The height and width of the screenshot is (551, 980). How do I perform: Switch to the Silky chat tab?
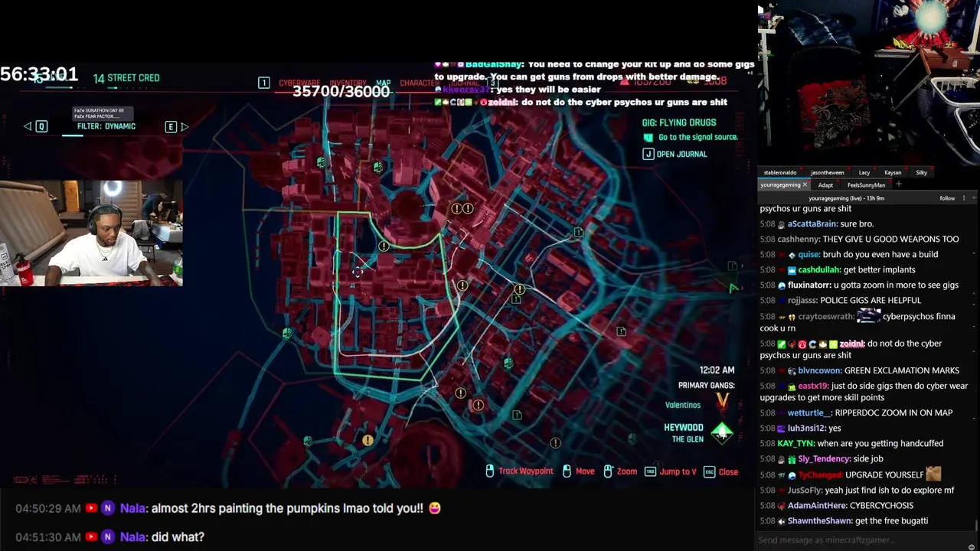pyautogui.click(x=922, y=172)
